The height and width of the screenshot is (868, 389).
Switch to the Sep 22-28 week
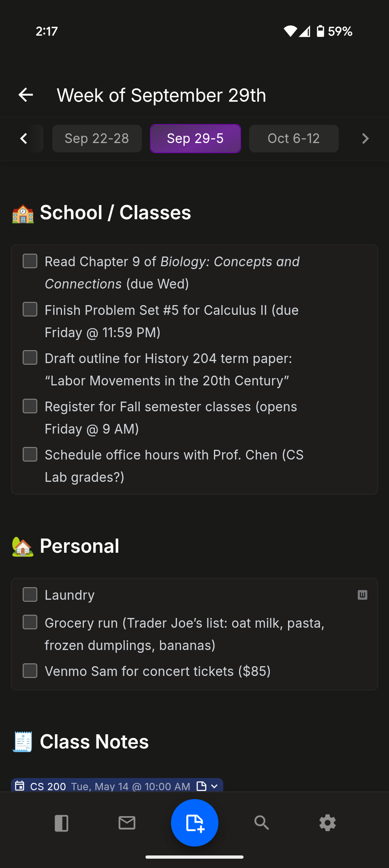pos(96,139)
